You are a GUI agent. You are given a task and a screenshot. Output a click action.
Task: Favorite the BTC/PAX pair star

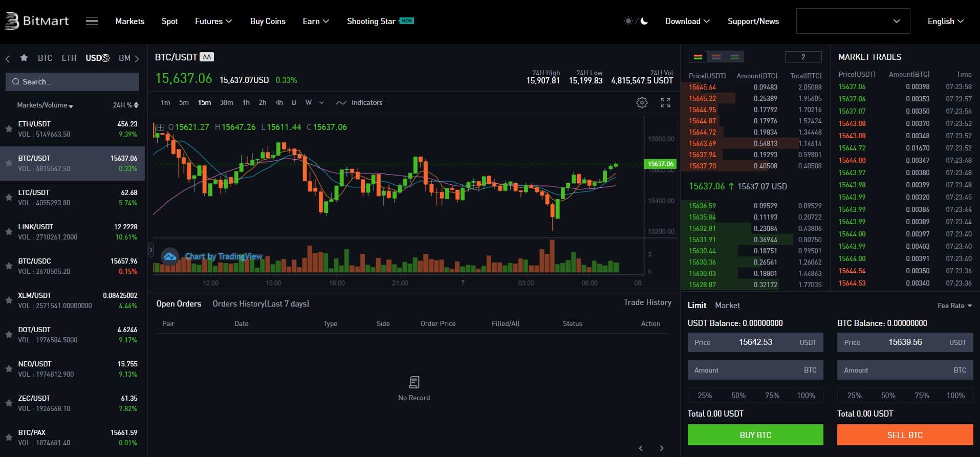coord(9,438)
